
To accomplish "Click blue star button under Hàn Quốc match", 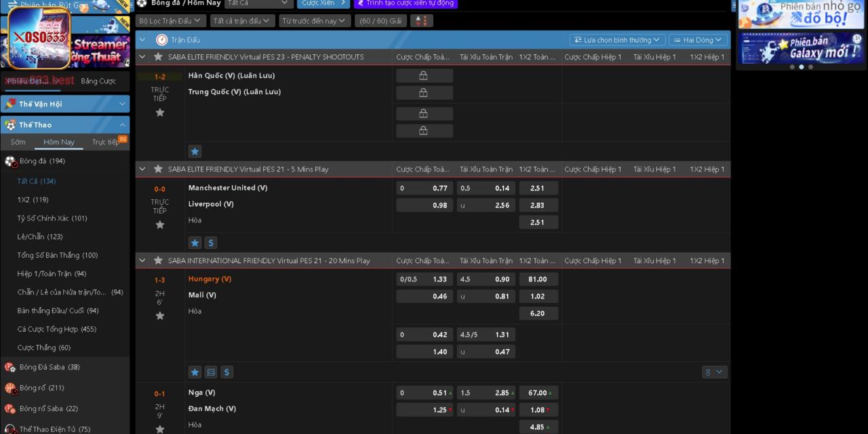I will (x=195, y=152).
